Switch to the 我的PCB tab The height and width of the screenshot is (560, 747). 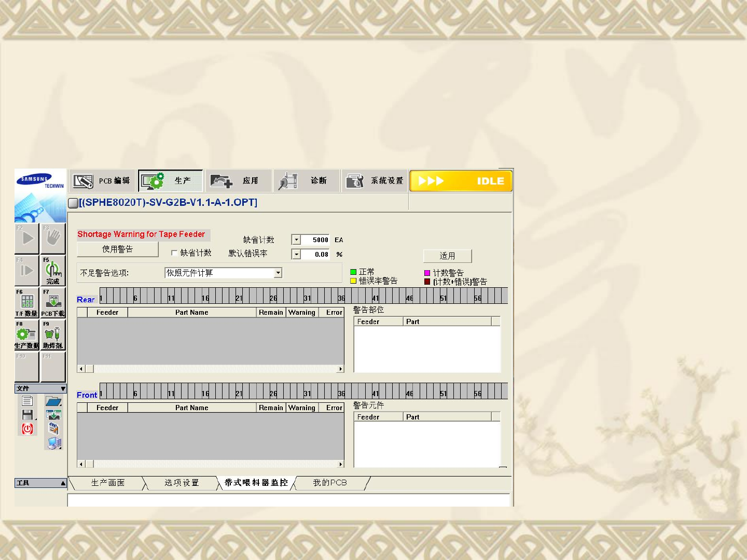click(x=330, y=483)
